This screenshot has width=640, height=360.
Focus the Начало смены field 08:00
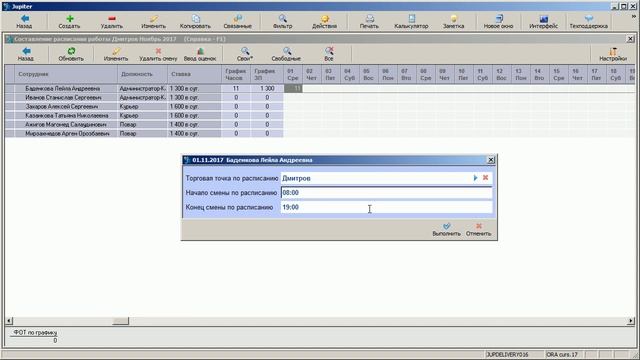tap(386, 193)
